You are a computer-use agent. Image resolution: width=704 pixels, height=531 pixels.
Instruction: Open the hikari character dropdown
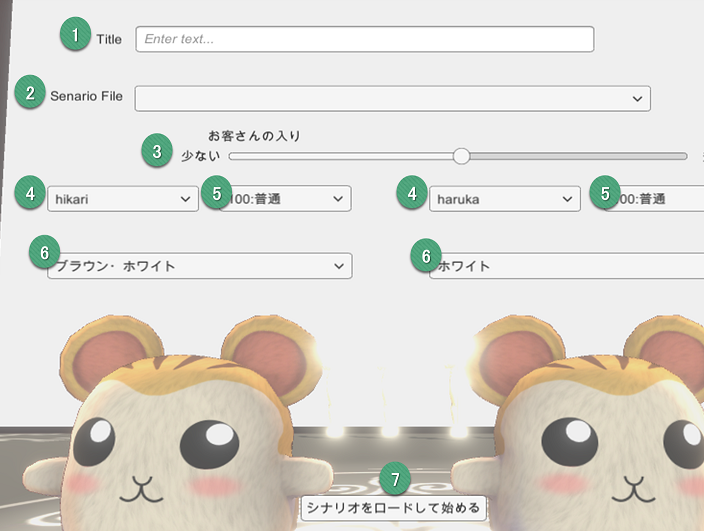[123, 199]
